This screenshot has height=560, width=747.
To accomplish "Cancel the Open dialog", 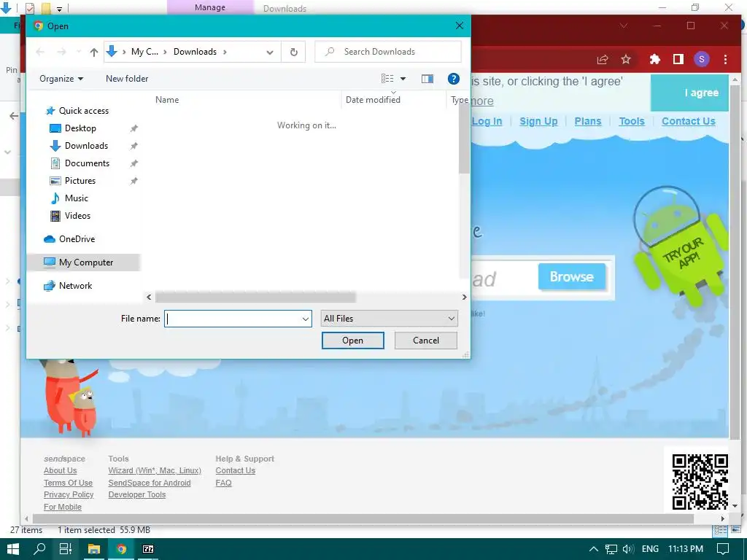I will [x=426, y=341].
